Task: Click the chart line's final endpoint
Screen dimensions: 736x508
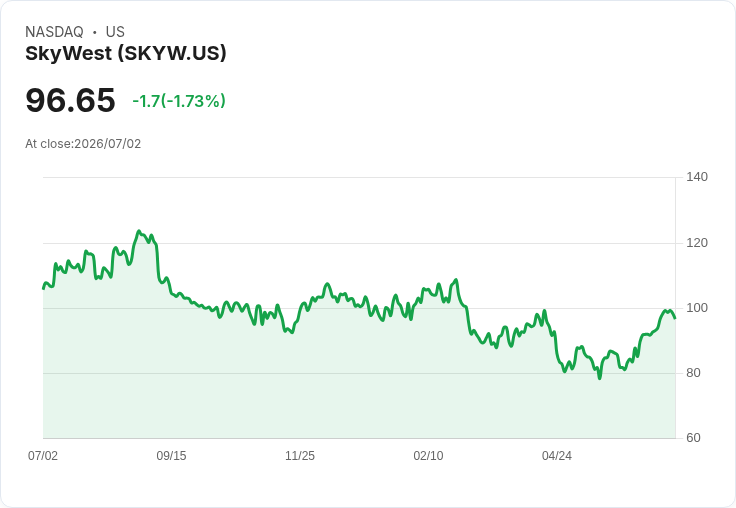Action: (675, 318)
